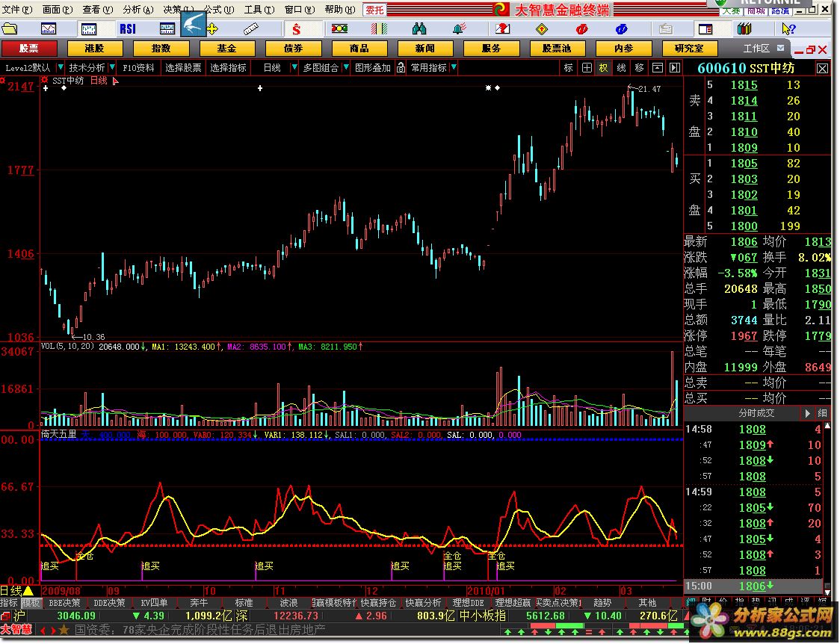
Task: Click the gold star in news ticker
Action: tap(64, 630)
